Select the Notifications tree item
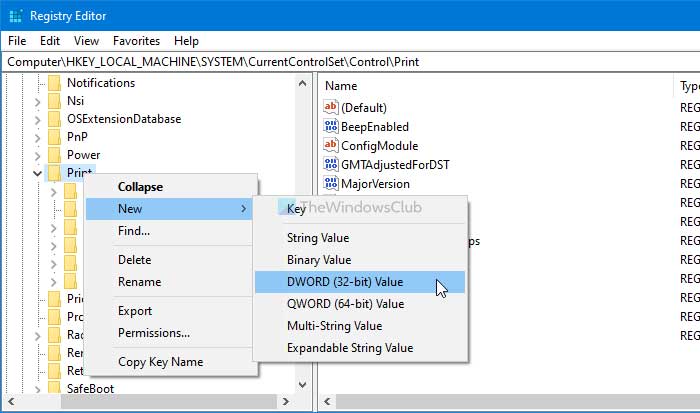This screenshot has height=413, width=700. [x=101, y=83]
